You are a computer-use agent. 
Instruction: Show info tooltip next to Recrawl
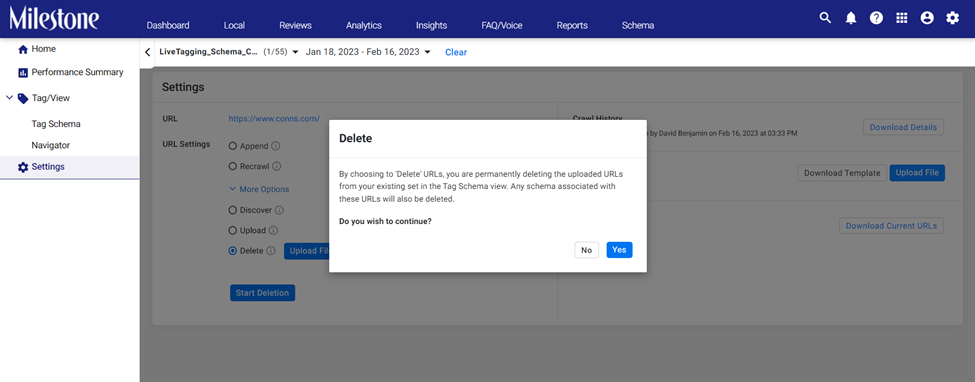(x=277, y=167)
